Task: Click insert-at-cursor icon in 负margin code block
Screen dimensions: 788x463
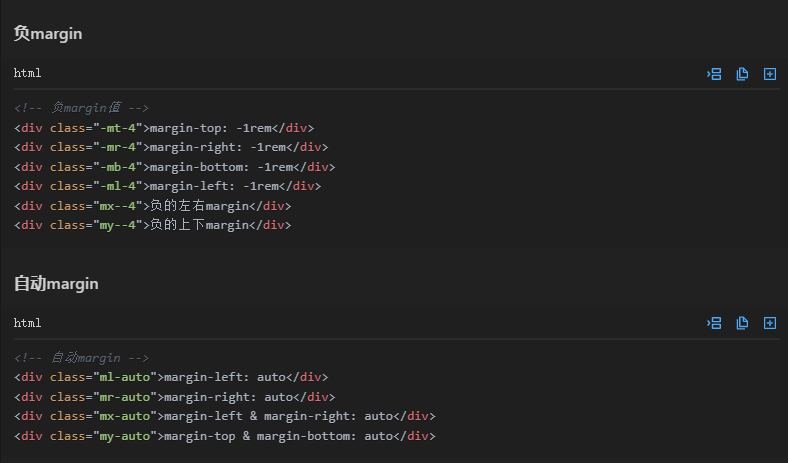Action: (714, 74)
